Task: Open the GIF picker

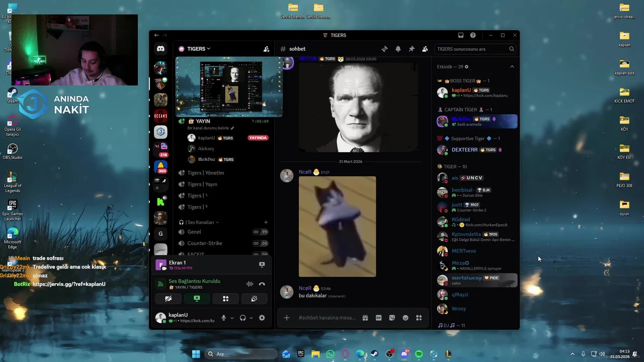Action: (378, 318)
